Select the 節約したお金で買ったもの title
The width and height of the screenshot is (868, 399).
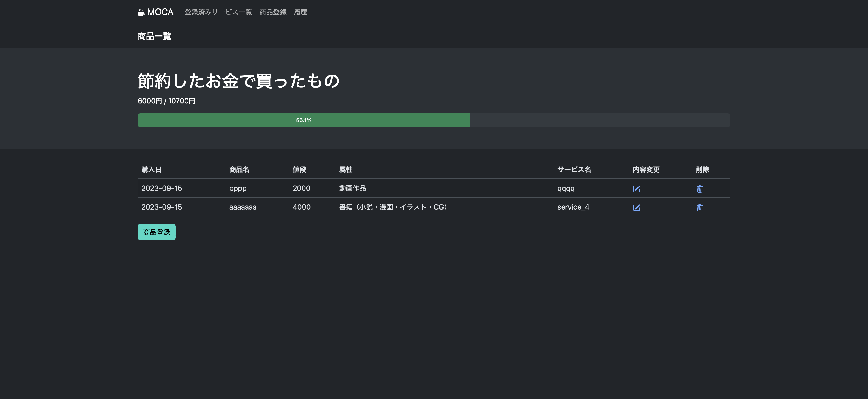[238, 81]
